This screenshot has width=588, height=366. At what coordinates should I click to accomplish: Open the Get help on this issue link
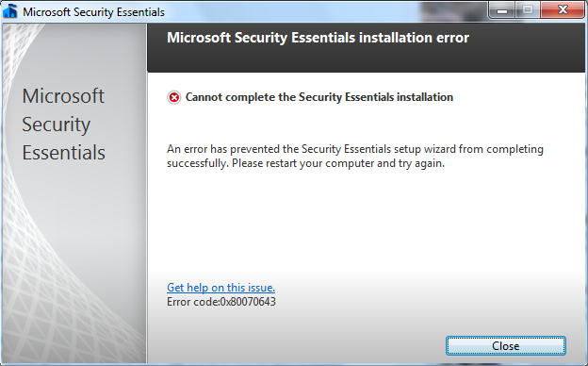click(x=220, y=288)
